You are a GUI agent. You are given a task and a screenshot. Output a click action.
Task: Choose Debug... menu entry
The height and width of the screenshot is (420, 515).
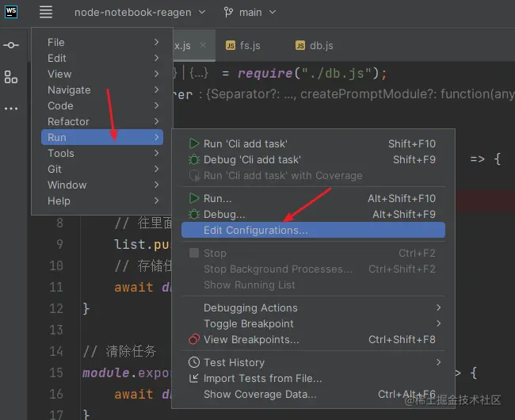[x=313, y=214]
